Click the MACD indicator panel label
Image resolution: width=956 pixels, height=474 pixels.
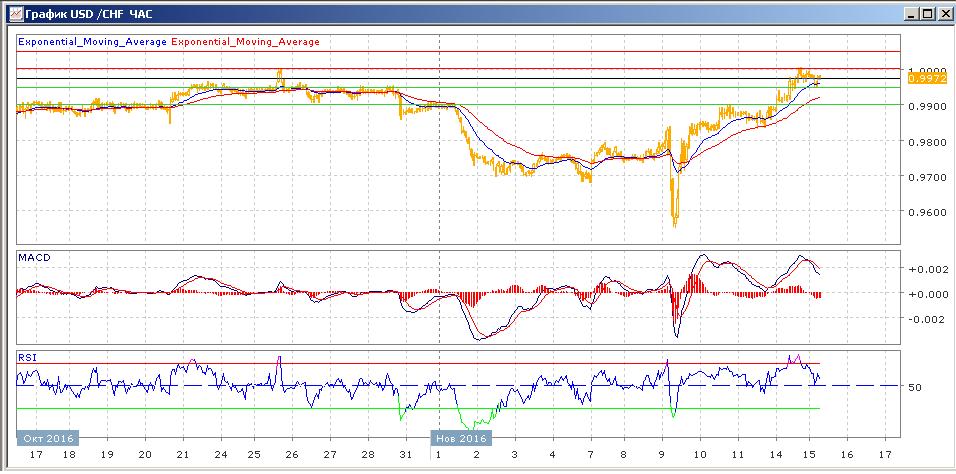34,257
